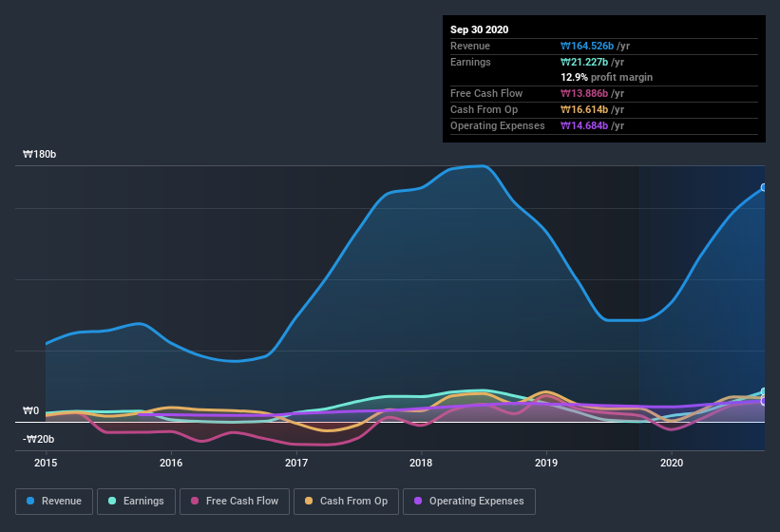The image size is (780, 532).
Task: Click the Revenue endpoint marker on chart
Action: point(764,188)
